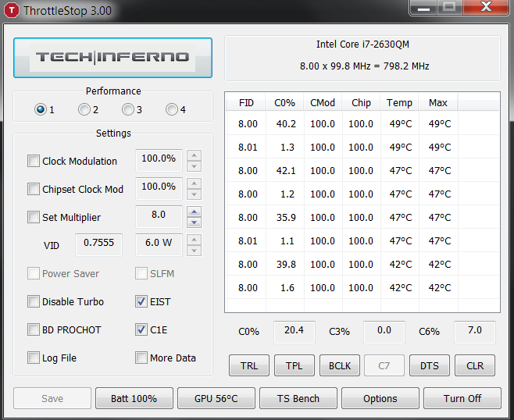Screen dimensions: 514x420
Task: Click the Batt 100% button
Action: [x=134, y=398]
